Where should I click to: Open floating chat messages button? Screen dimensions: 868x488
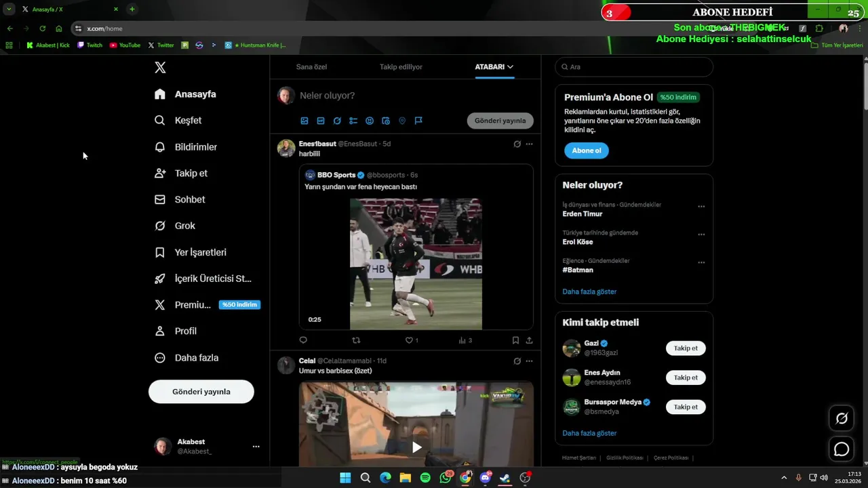[x=842, y=449]
